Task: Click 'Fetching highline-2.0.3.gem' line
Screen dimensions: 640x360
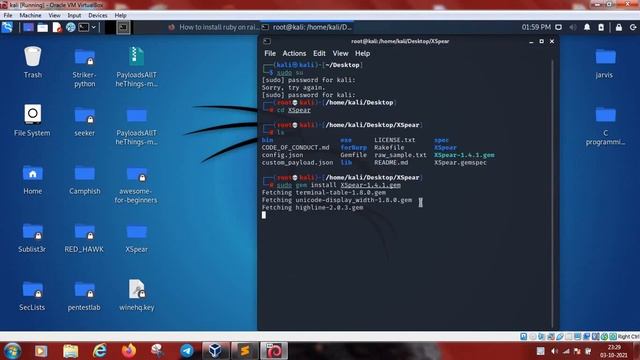Action: (x=312, y=207)
